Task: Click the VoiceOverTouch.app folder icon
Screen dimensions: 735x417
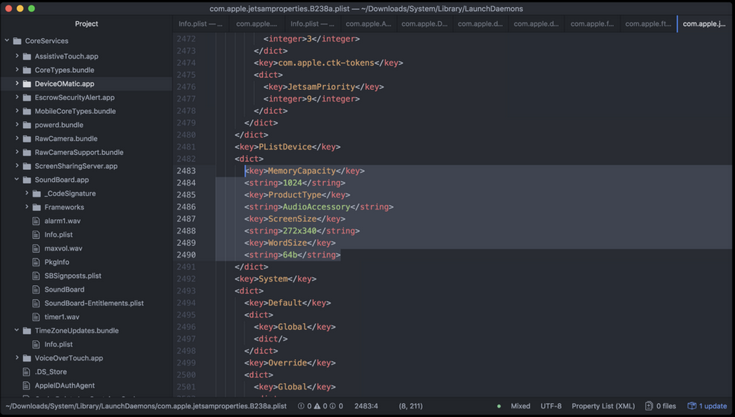Action: coord(27,358)
